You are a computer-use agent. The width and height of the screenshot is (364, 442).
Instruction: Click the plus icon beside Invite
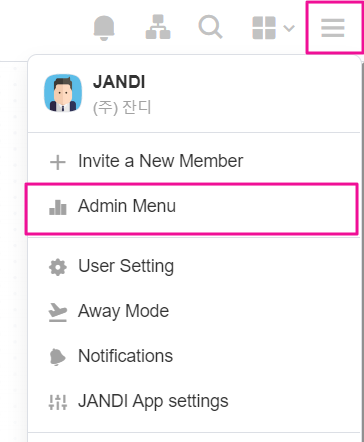(x=58, y=163)
